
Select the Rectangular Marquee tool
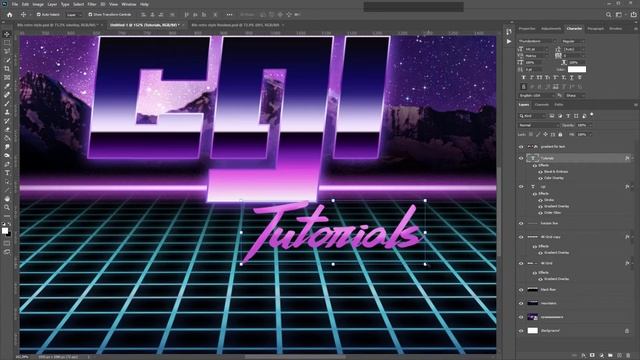(x=7, y=43)
